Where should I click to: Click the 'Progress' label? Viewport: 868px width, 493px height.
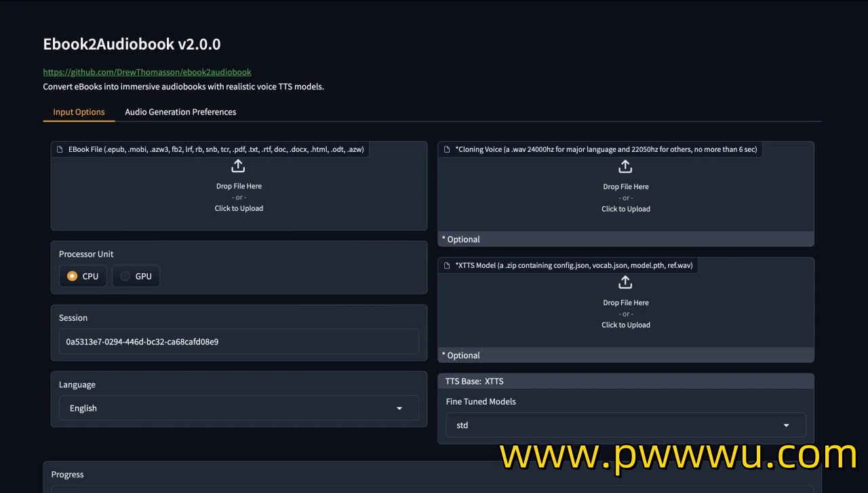pyautogui.click(x=68, y=475)
